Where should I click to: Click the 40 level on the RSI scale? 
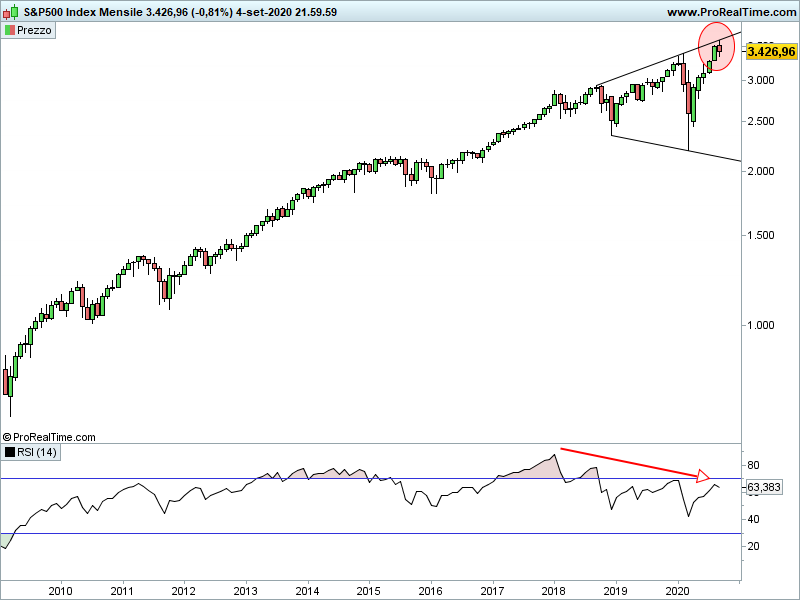[x=753, y=519]
